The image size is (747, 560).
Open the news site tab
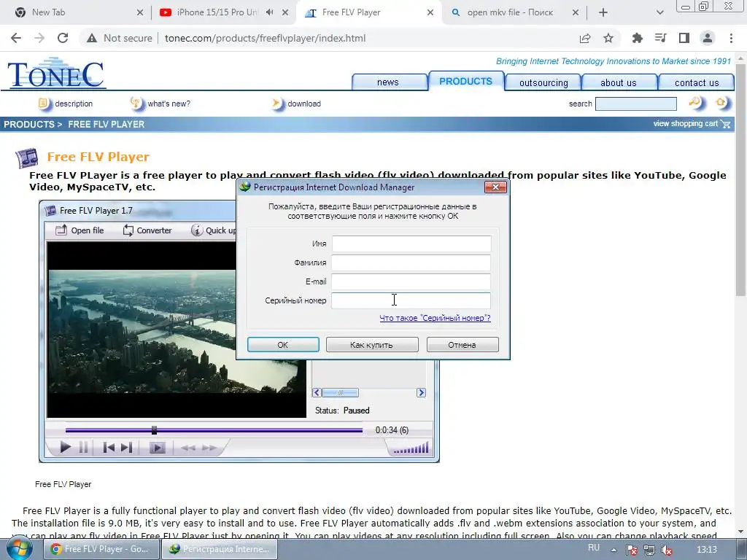point(389,82)
